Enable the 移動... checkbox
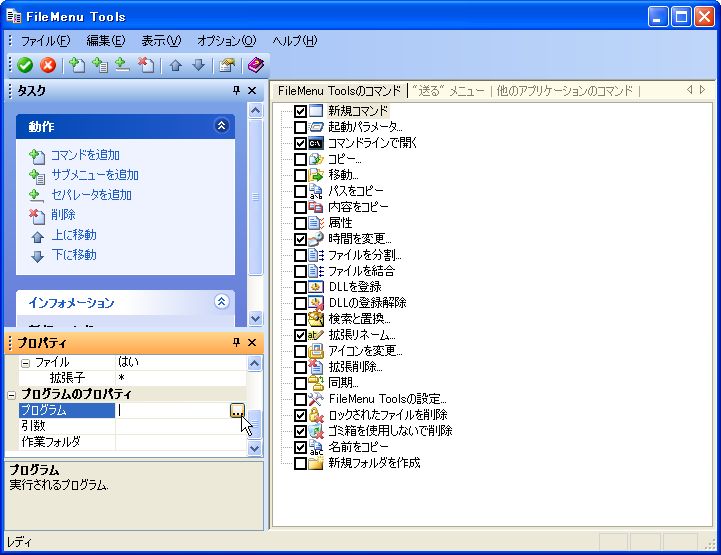This screenshot has height=555, width=721. point(300,175)
